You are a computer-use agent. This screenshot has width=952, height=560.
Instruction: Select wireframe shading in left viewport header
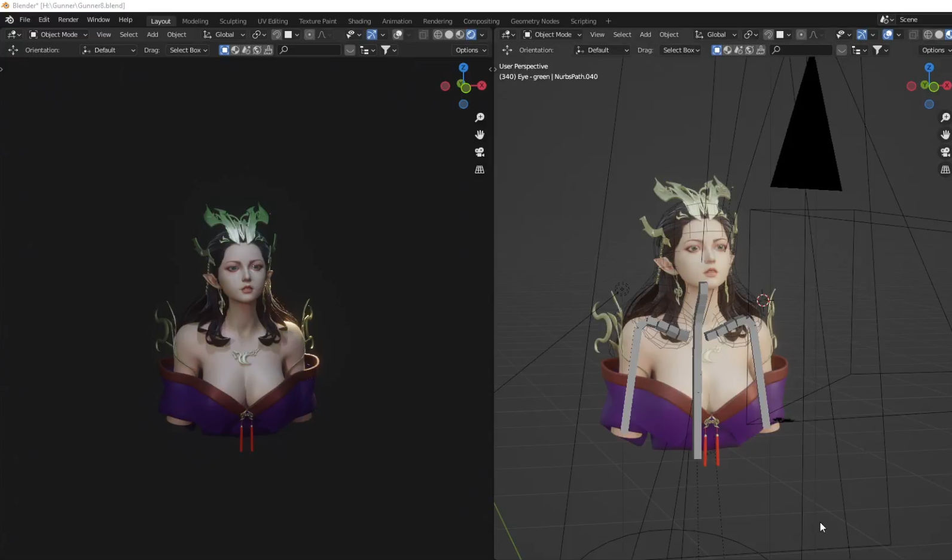[x=438, y=35]
